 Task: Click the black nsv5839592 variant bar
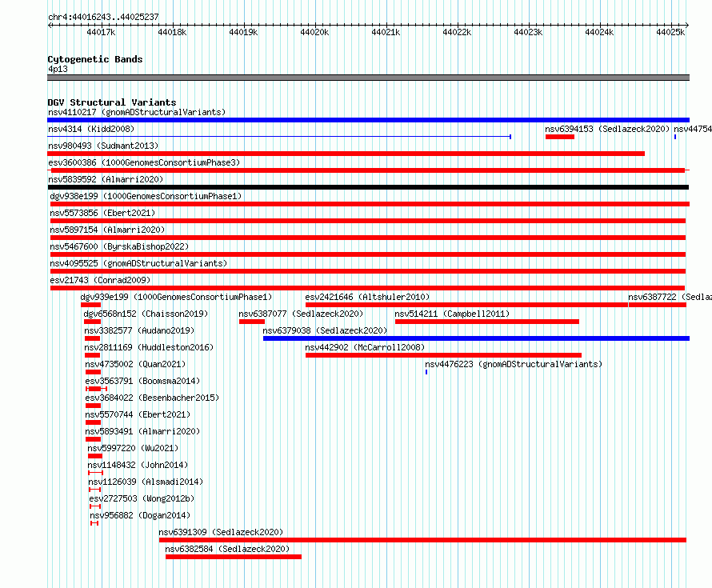[x=368, y=187]
